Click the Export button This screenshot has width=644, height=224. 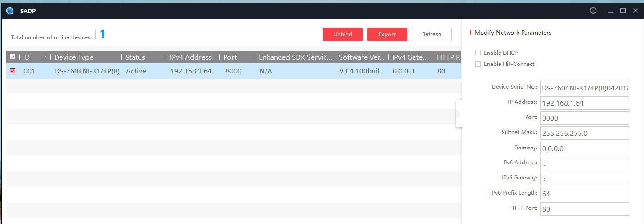click(387, 34)
